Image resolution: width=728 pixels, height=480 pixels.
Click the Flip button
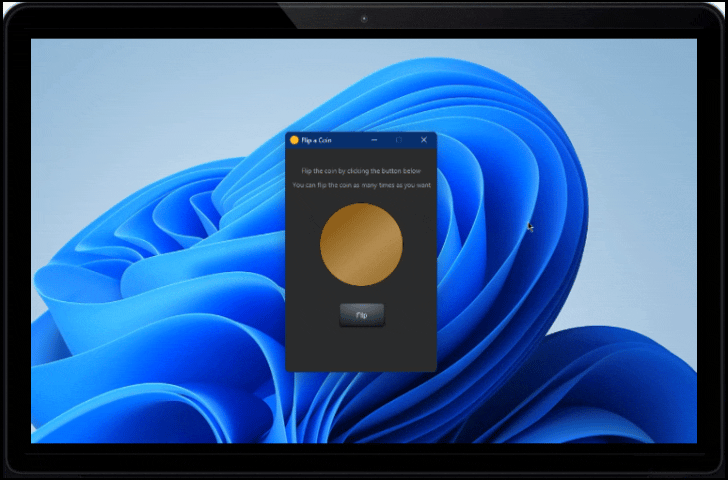click(x=362, y=315)
